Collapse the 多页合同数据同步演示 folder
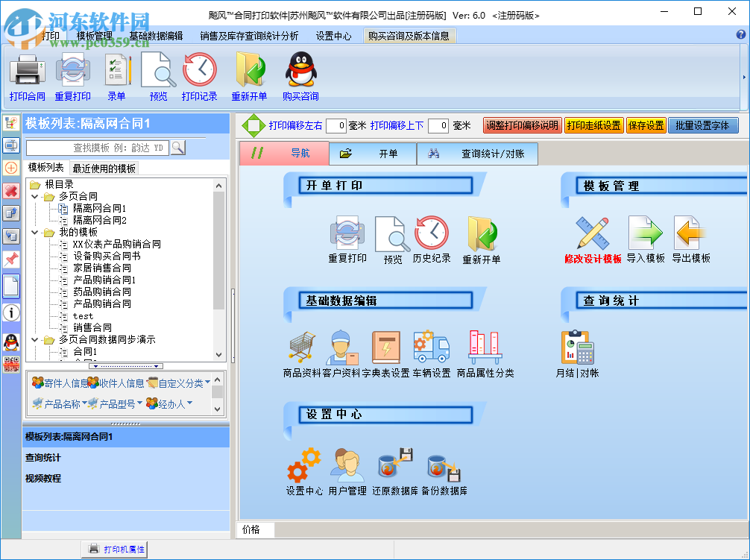Screen dimensions: 750x560 click(x=35, y=339)
